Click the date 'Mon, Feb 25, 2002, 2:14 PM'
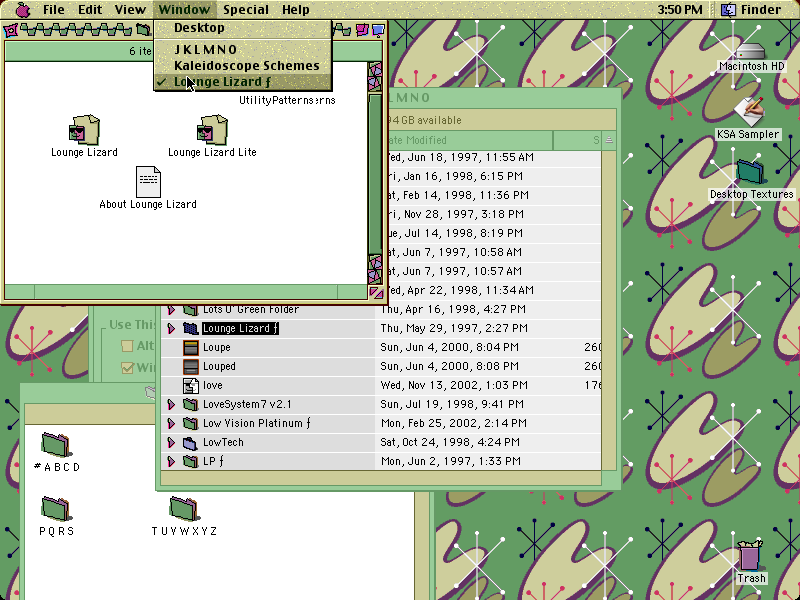The image size is (800, 600). (x=454, y=423)
